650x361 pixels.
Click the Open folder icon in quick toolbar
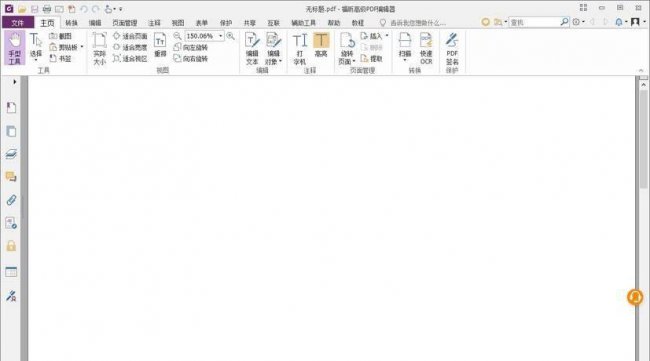pyautogui.click(x=22, y=9)
